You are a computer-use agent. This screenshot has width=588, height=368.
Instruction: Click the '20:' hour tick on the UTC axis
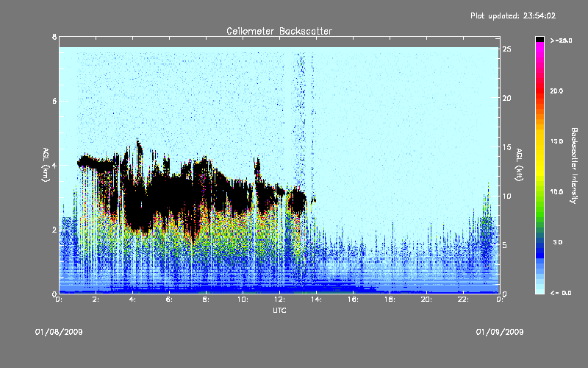(426, 300)
